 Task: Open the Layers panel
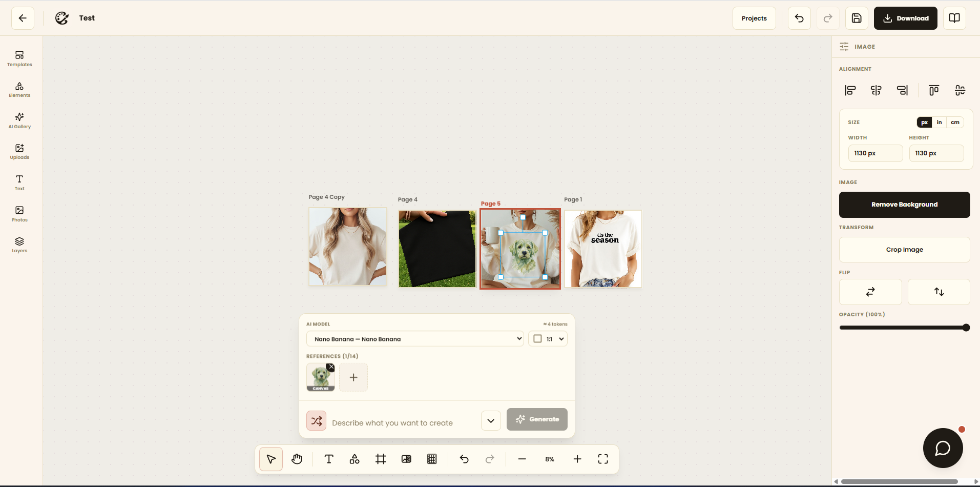[19, 245]
